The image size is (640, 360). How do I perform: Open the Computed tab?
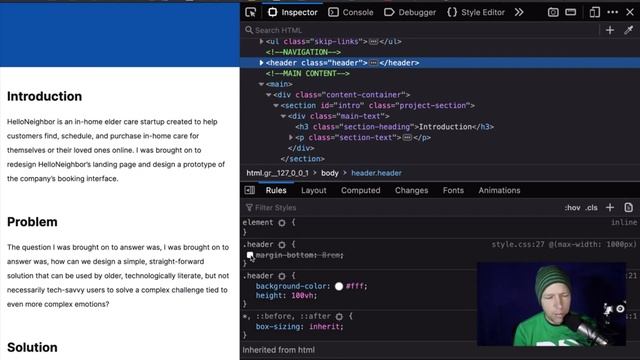360,190
